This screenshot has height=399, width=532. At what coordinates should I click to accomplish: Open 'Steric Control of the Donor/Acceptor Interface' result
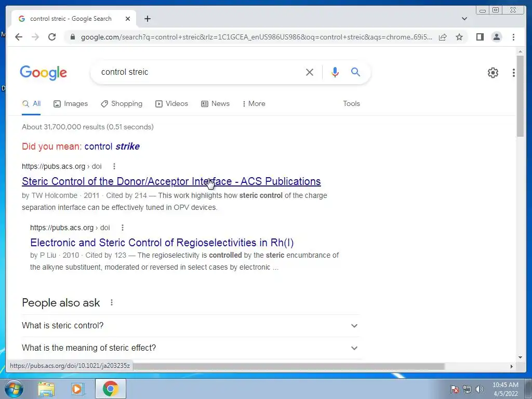click(171, 181)
